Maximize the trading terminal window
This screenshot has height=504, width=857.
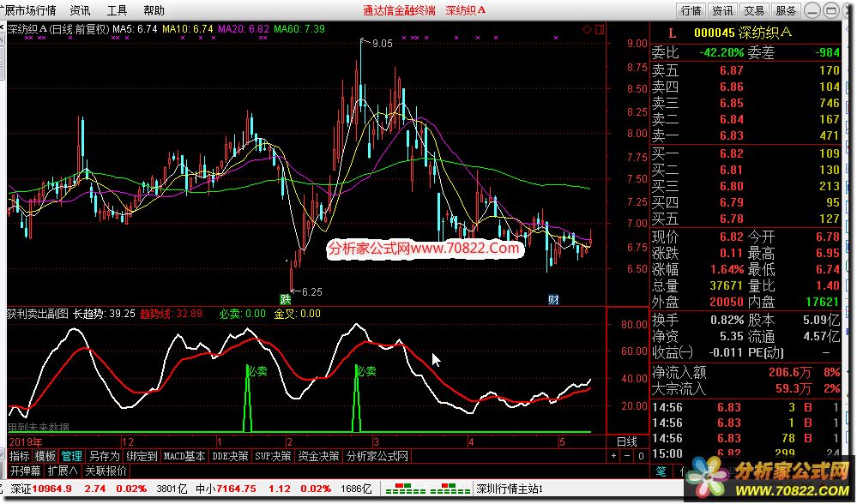830,10
